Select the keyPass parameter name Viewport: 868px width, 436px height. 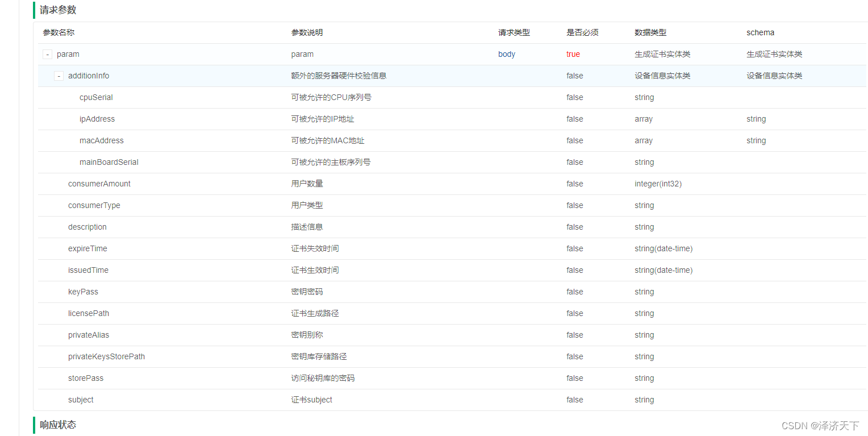click(x=83, y=292)
